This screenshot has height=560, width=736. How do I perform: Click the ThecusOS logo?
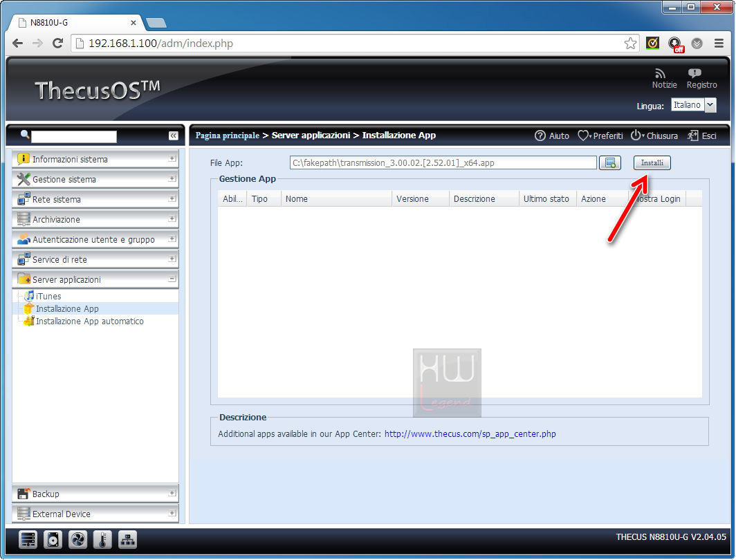[98, 90]
